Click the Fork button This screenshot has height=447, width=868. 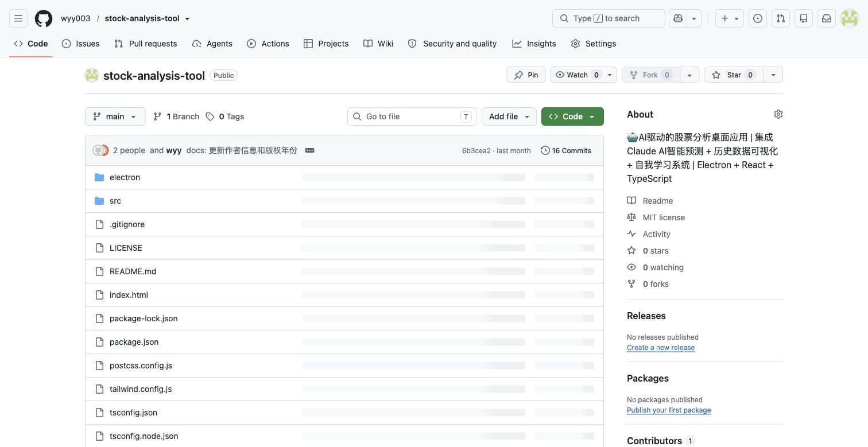[x=651, y=75]
